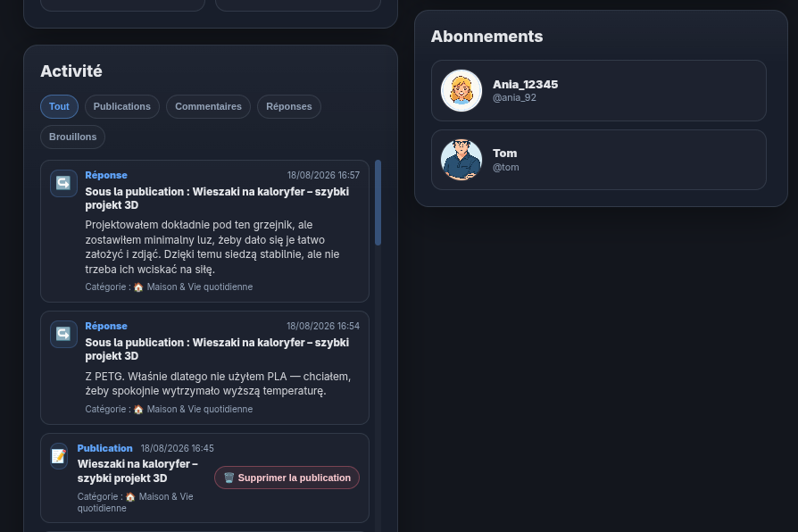The image size is (798, 532).
Task: Click the reply icon on the 16:54 response
Action: pyautogui.click(x=63, y=334)
